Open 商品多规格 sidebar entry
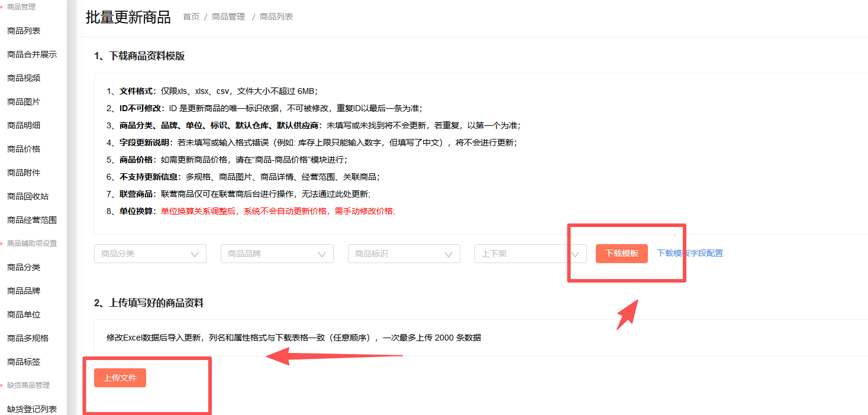The image size is (868, 415). coord(28,338)
